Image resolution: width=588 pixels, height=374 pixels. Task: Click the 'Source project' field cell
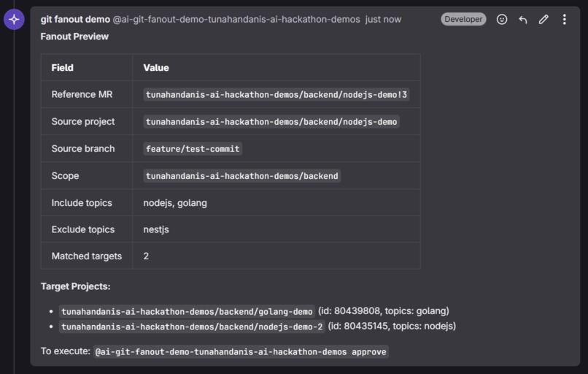(x=87, y=121)
